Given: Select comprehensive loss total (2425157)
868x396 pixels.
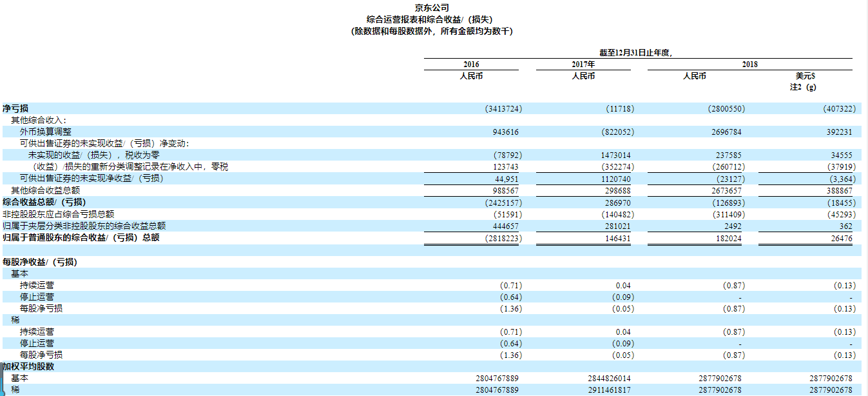Looking at the screenshot, I should [503, 202].
